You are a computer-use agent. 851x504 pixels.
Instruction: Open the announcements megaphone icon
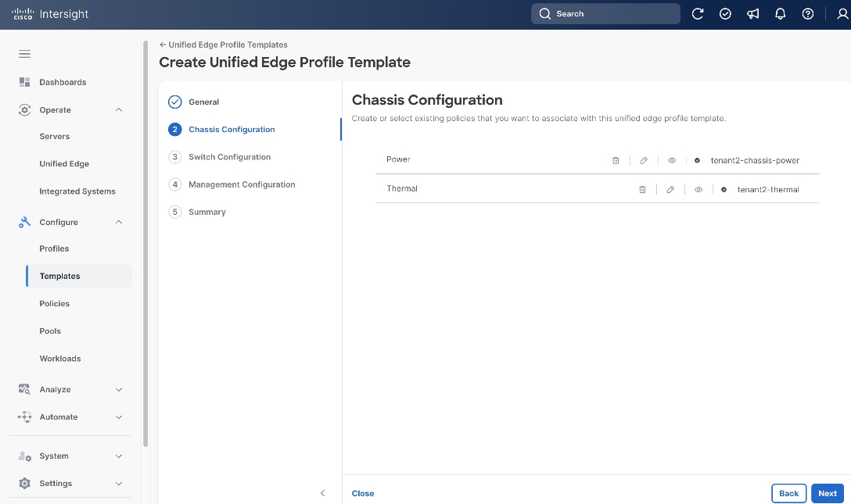pos(752,14)
